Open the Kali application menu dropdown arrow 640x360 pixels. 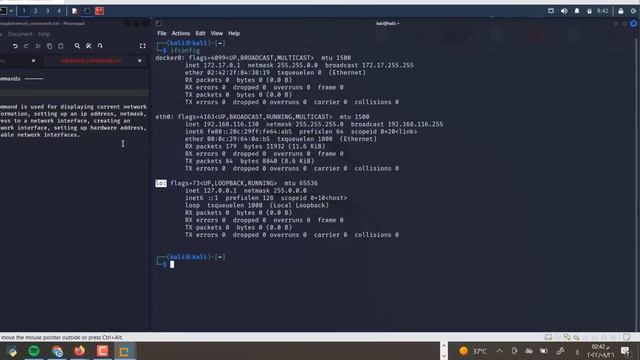[11, 11]
